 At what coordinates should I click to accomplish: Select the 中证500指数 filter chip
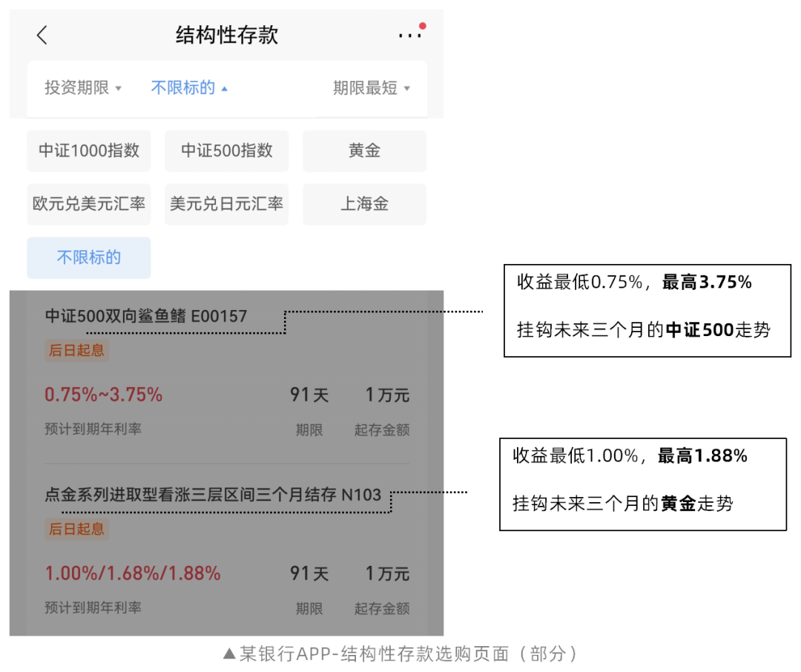coord(227,151)
